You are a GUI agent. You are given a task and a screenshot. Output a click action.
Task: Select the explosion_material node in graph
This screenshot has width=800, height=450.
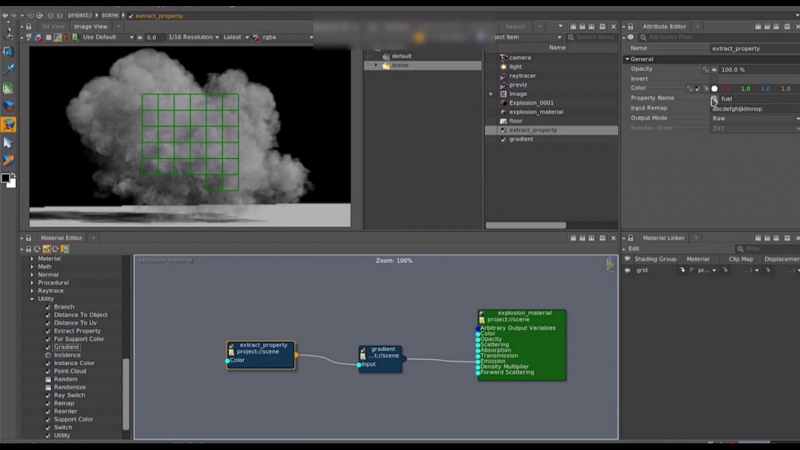pos(521,345)
